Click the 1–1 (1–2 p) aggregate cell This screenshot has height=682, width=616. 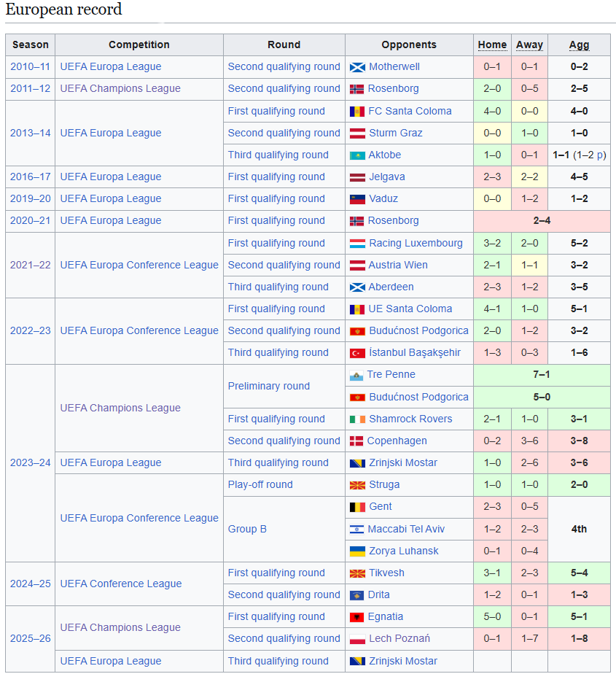click(579, 155)
